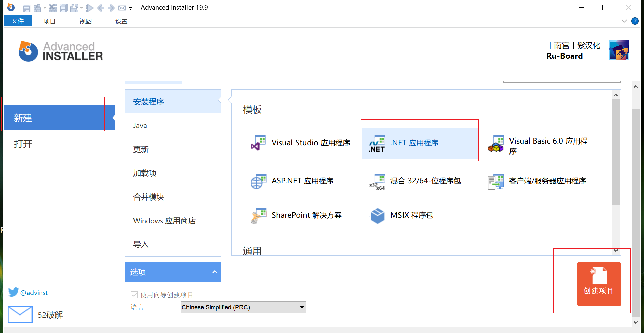Select the ASP.NET 应用程序 label
This screenshot has height=333, width=644.
[x=303, y=181]
